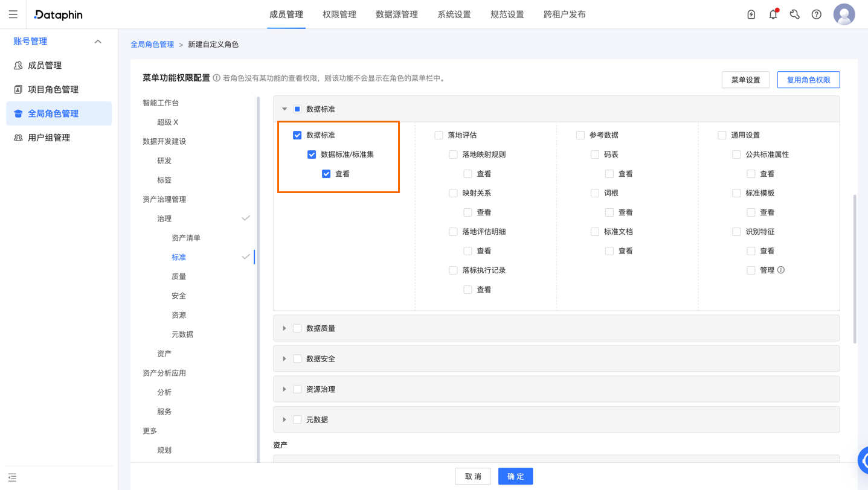Screen dimensions: 868x490
Task: Open the notification bell
Action: pos(773,14)
